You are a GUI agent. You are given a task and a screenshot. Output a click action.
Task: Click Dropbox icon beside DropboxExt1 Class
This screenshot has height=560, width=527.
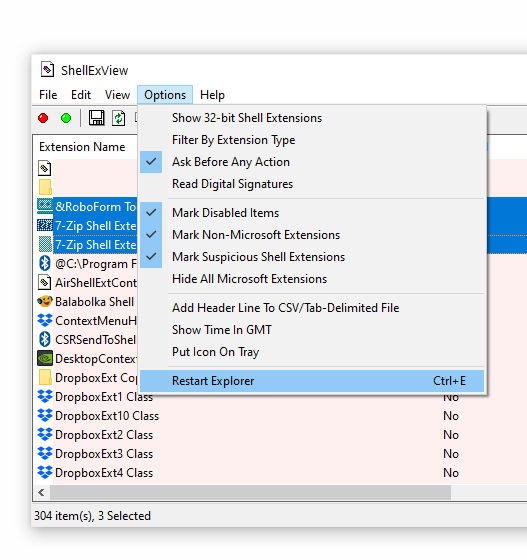(x=45, y=396)
